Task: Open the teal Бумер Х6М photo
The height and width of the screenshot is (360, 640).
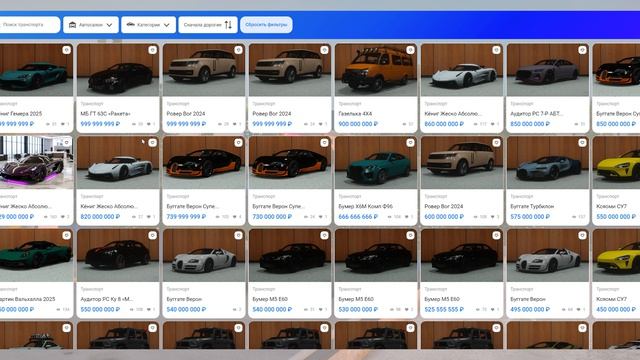Action: (376, 162)
